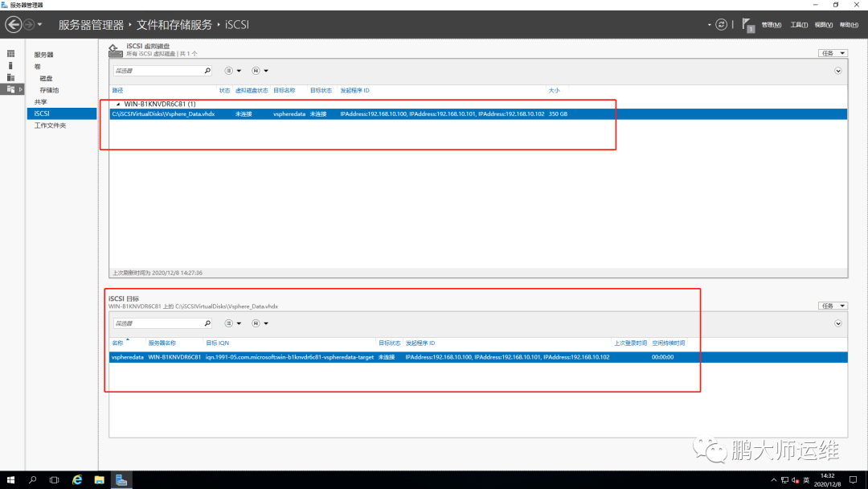The image size is (868, 489).
Task: Select the vspheredata target row
Action: [x=478, y=357]
